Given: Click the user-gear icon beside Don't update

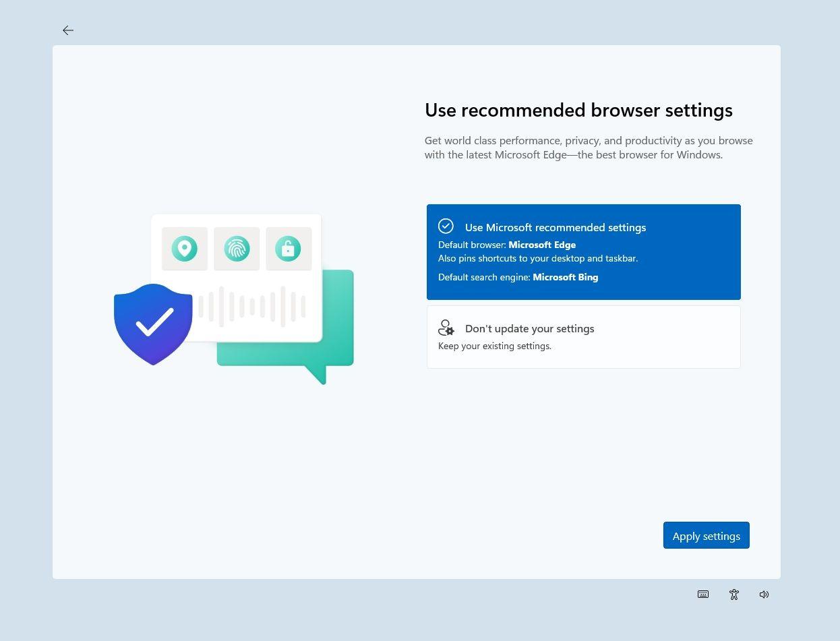Looking at the screenshot, I should click(x=446, y=328).
